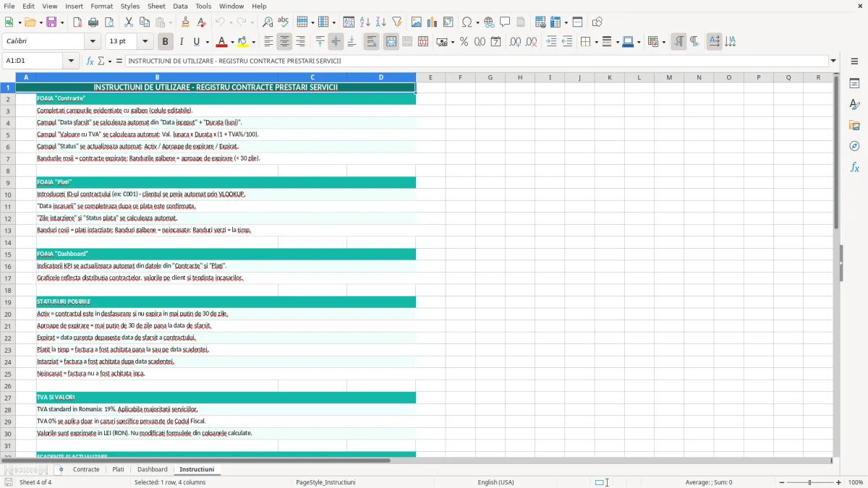Click the yellow background color swatch
This screenshot has height=488, width=868.
pyautogui.click(x=243, y=42)
